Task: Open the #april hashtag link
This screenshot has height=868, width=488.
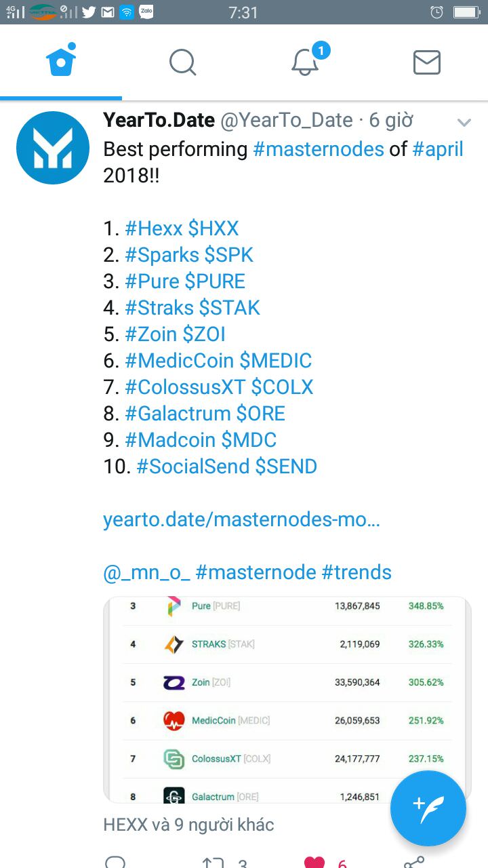Action: pyautogui.click(x=438, y=149)
